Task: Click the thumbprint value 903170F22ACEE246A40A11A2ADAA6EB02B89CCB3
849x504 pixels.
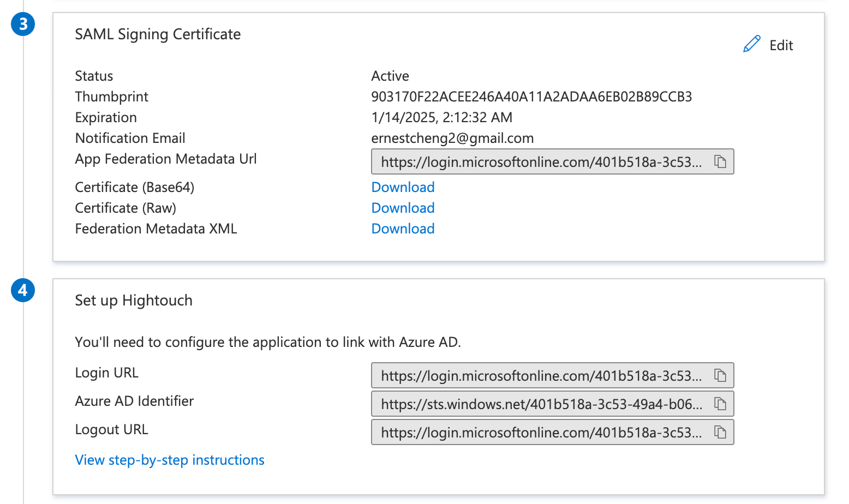Action: point(531,97)
